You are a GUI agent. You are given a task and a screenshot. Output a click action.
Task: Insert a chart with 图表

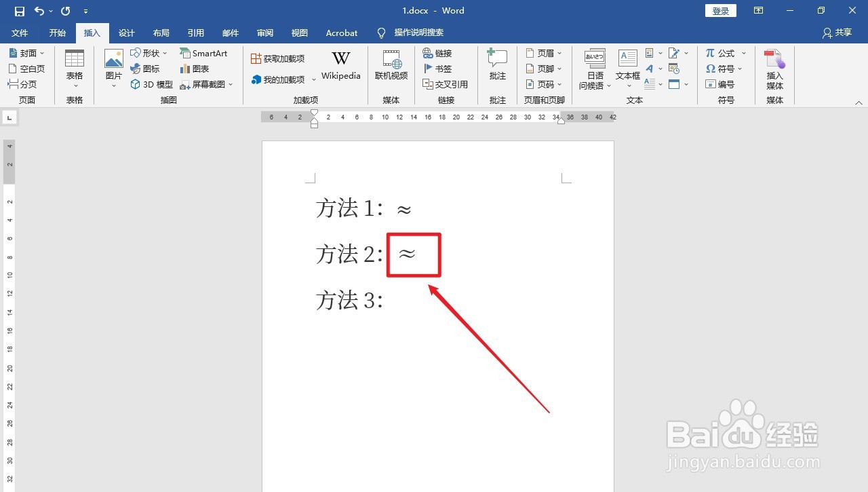point(195,69)
